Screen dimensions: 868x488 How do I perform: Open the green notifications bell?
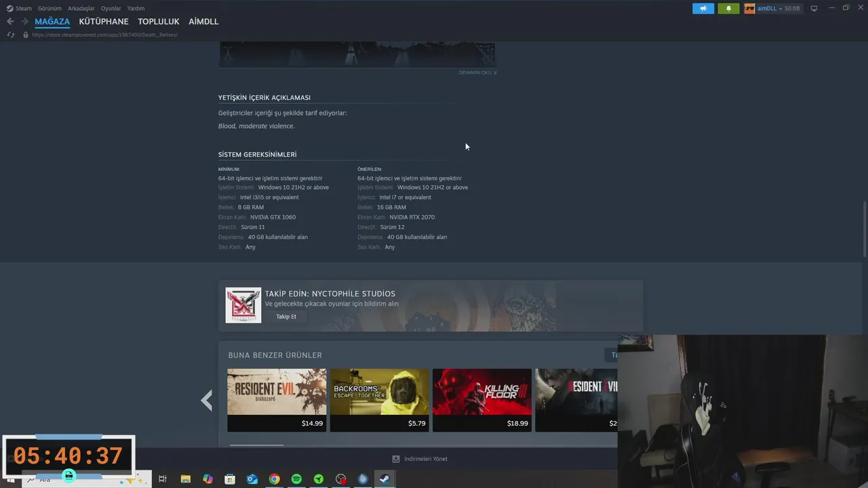729,9
